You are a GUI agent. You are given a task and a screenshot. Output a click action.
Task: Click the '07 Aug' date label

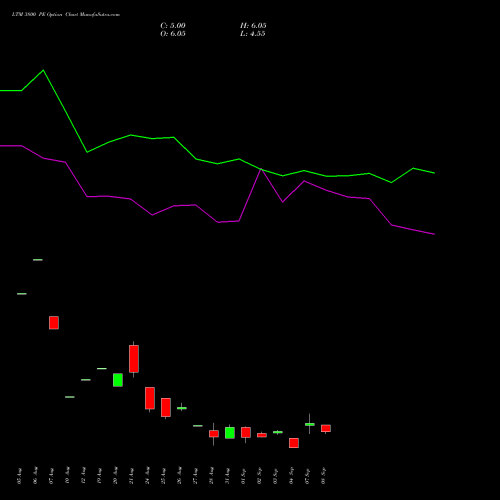[x=51, y=476]
